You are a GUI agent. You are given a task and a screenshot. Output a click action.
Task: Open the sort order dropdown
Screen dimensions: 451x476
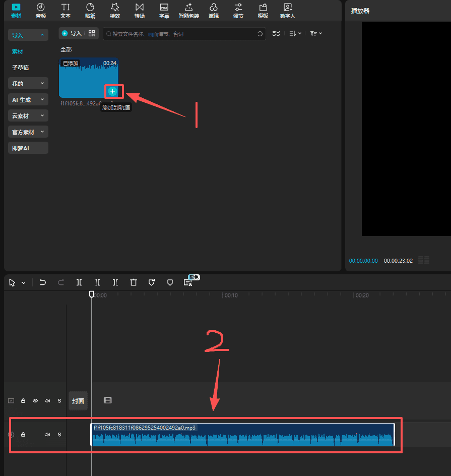click(295, 33)
